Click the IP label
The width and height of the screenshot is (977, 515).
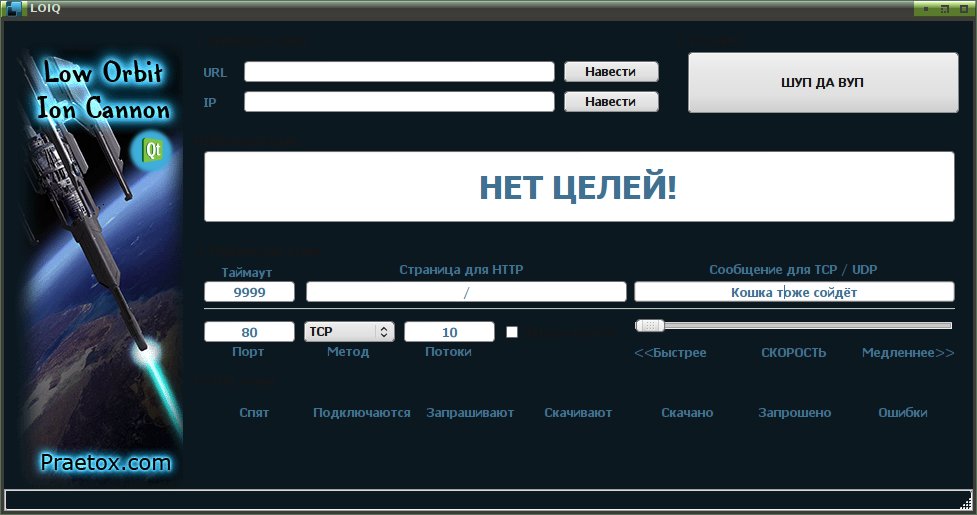click(x=210, y=102)
